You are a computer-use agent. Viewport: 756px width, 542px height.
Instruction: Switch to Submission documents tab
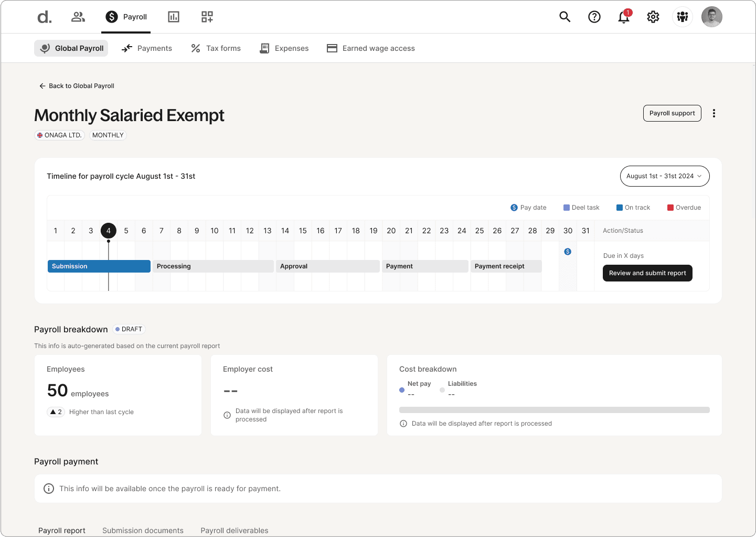(x=143, y=530)
